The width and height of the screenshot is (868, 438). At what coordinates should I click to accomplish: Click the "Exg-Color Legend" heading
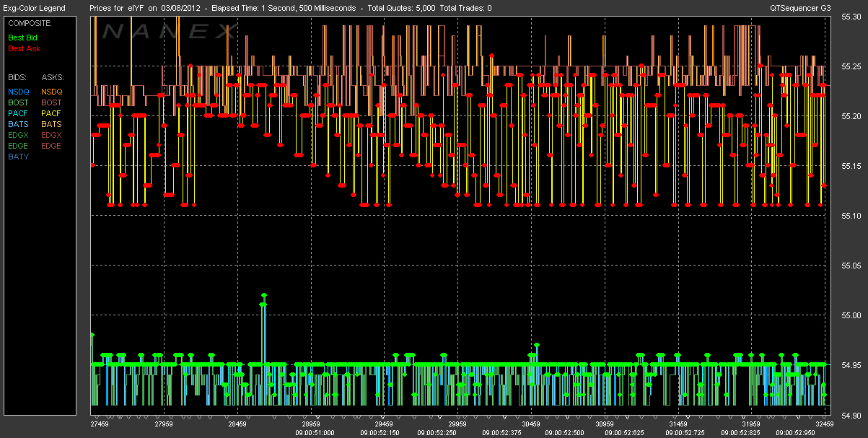click(34, 8)
